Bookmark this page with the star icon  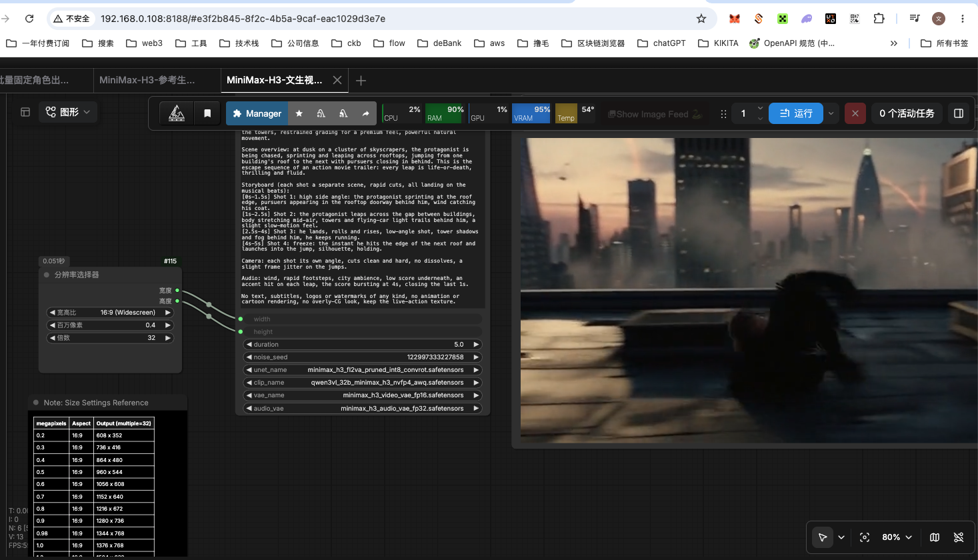pyautogui.click(x=701, y=19)
